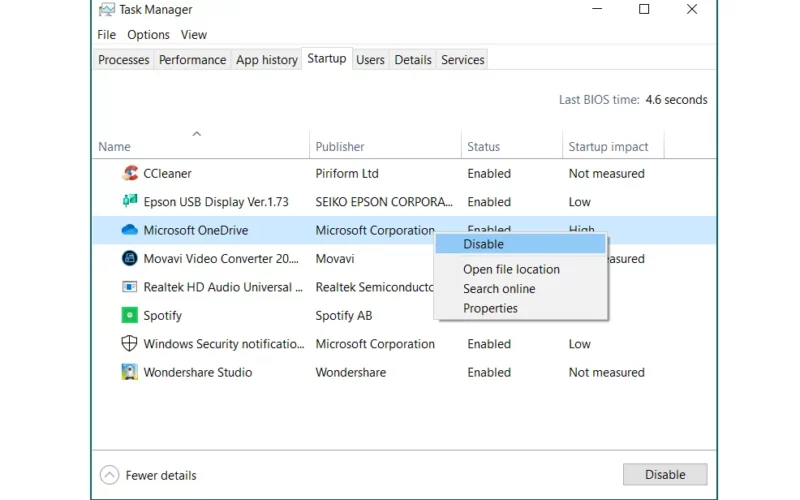This screenshot has height=500, width=800.
Task: Click Spotify AB publisher cell
Action: (x=343, y=316)
